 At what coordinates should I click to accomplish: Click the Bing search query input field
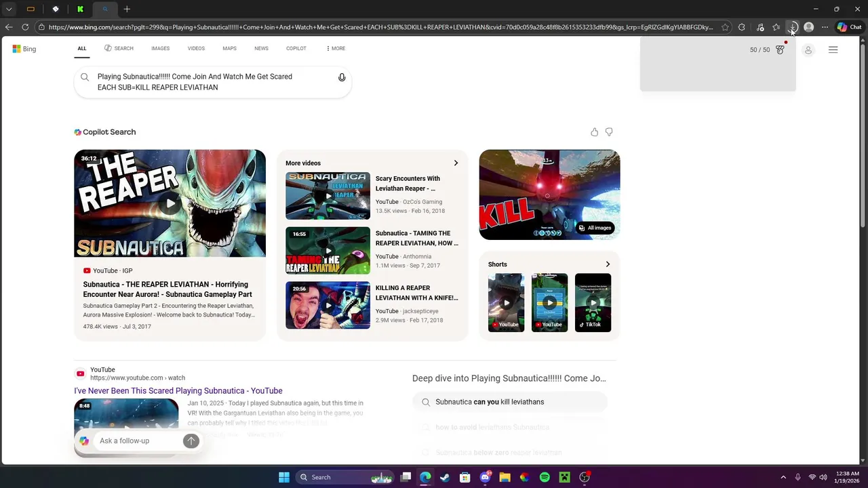point(212,82)
